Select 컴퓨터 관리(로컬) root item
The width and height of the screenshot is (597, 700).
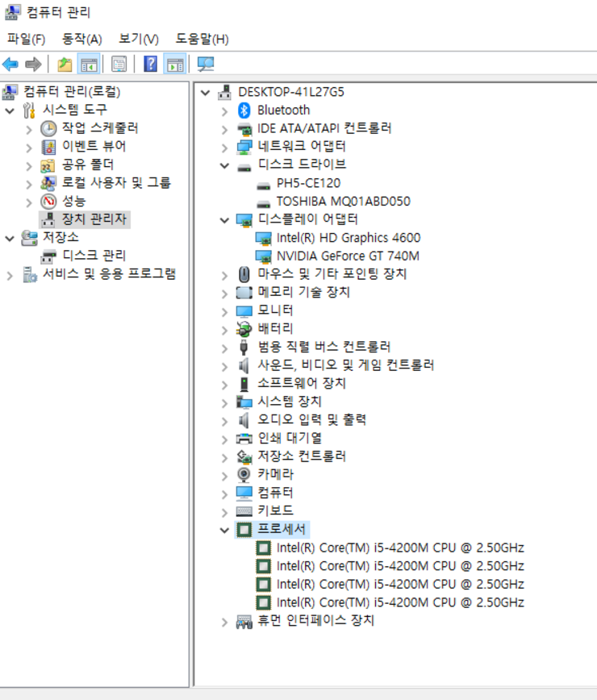[x=72, y=91]
